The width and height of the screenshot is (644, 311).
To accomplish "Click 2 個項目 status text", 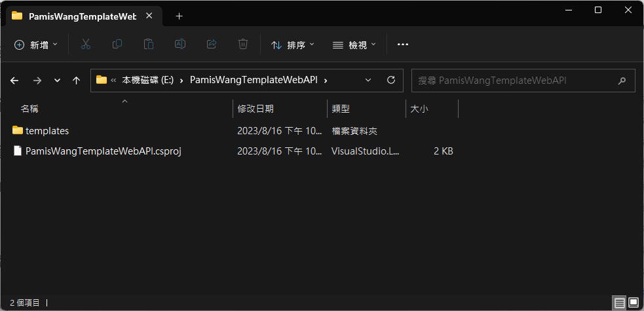I will [25, 302].
